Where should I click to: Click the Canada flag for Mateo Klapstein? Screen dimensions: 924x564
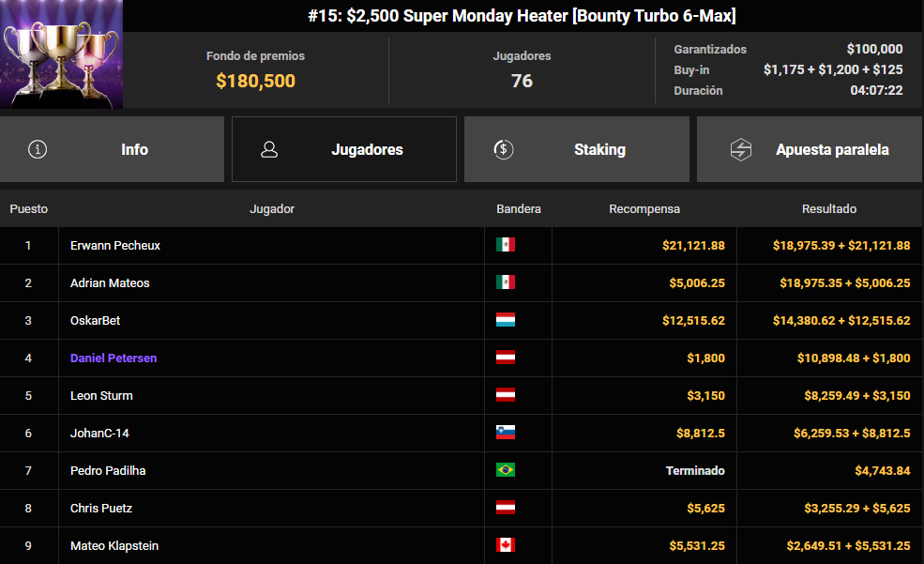(506, 545)
